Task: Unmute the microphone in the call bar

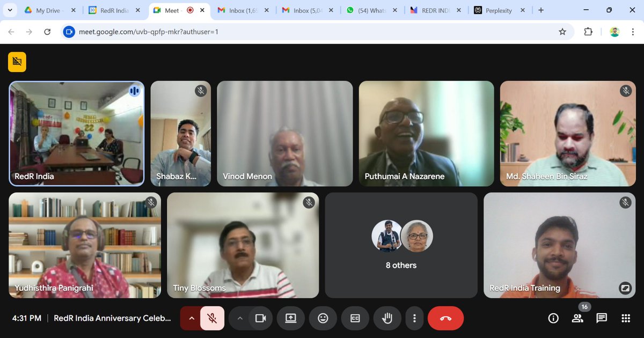Action: (x=212, y=318)
